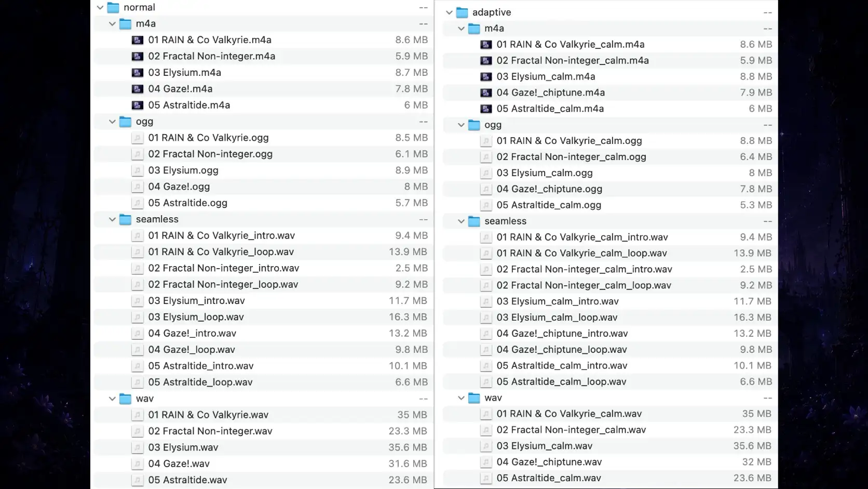The width and height of the screenshot is (868, 489).
Task: Click icon of 05 Astraltide.m4a
Action: (137, 105)
